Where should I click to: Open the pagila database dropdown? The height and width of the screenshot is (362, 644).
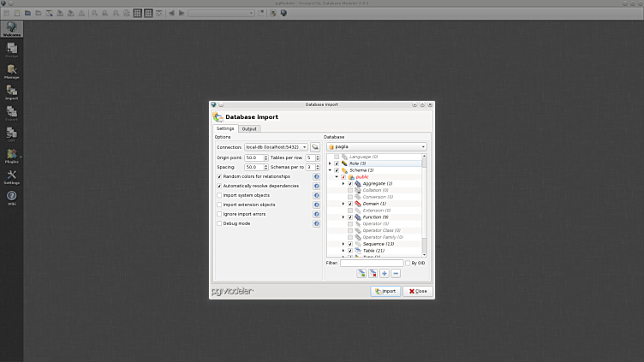pyautogui.click(x=375, y=147)
